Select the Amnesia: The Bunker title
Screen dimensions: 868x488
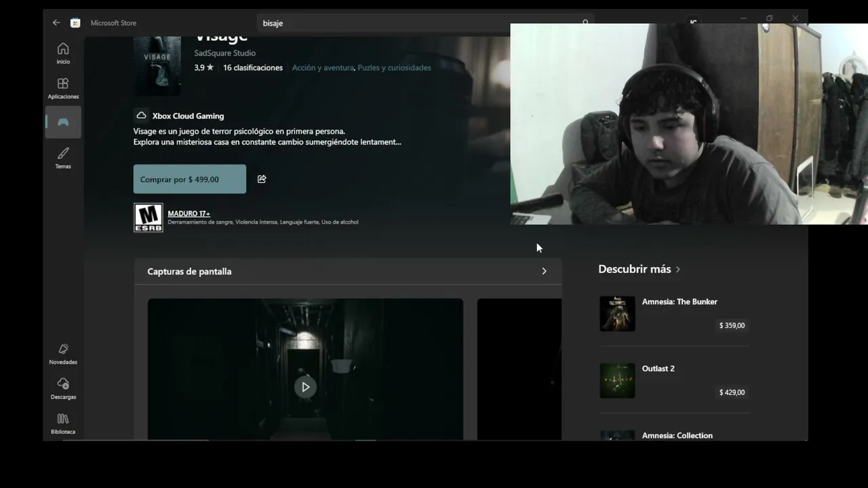coord(679,302)
